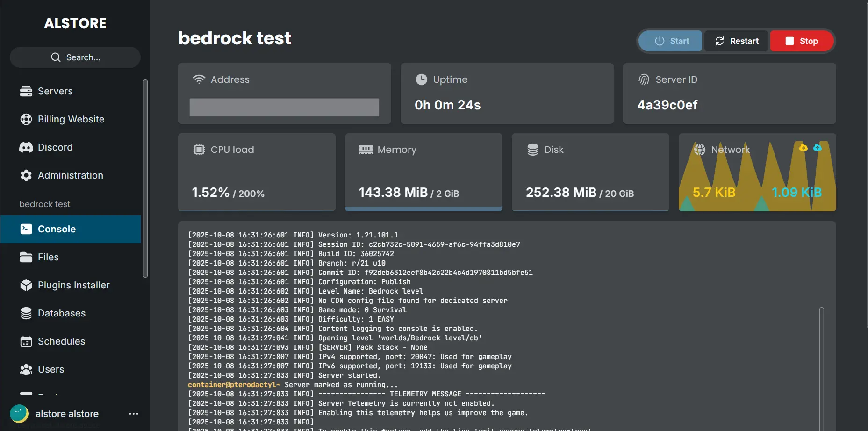This screenshot has width=868, height=431.
Task: Open Plugins Installer cube icon
Action: (26, 285)
